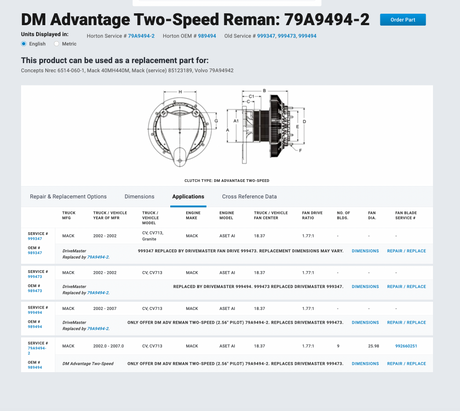Select the English units radio button

(x=24, y=44)
